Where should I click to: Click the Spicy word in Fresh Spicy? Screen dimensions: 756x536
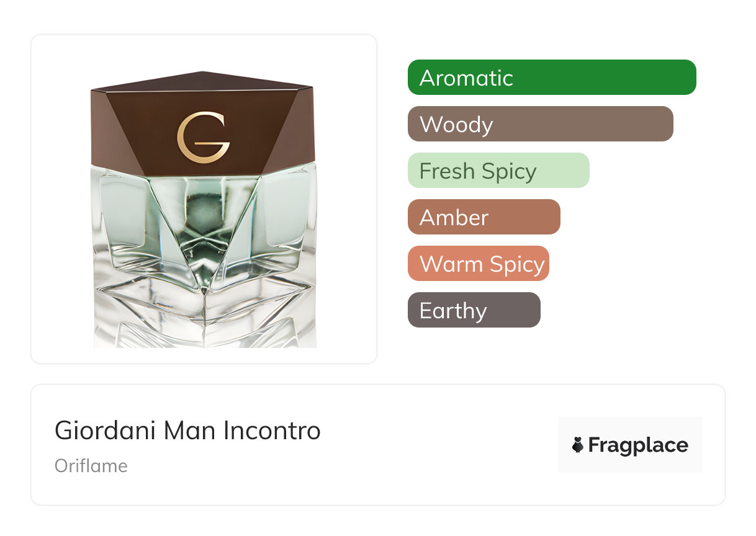click(x=509, y=171)
